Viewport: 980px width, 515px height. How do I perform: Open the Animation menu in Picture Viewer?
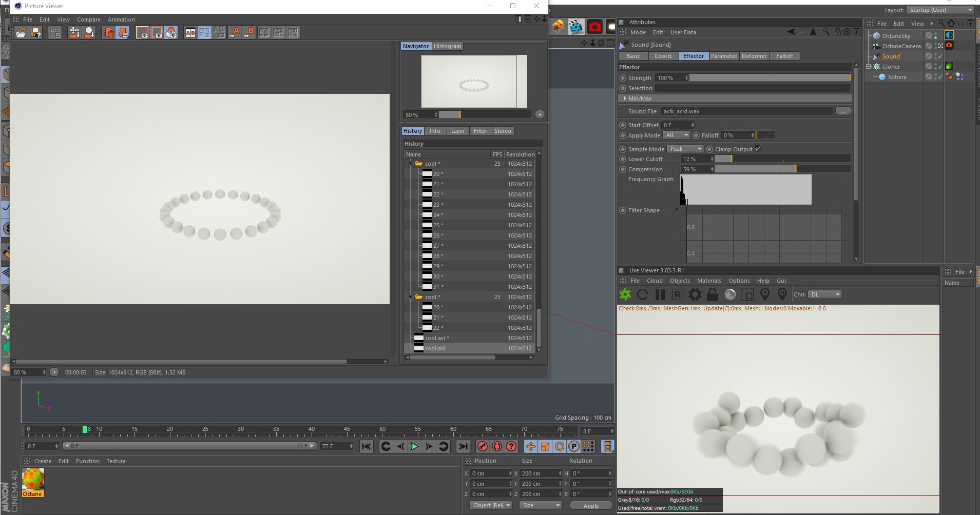[121, 19]
